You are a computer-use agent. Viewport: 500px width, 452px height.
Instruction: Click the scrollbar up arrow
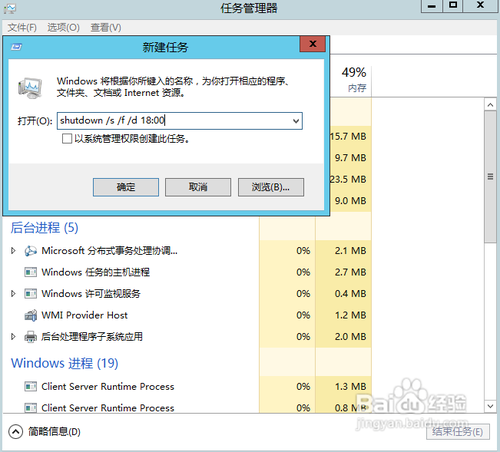490,105
